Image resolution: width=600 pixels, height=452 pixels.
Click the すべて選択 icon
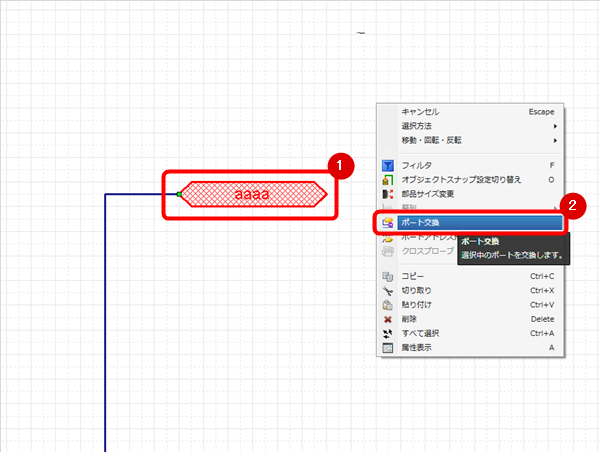tap(388, 334)
